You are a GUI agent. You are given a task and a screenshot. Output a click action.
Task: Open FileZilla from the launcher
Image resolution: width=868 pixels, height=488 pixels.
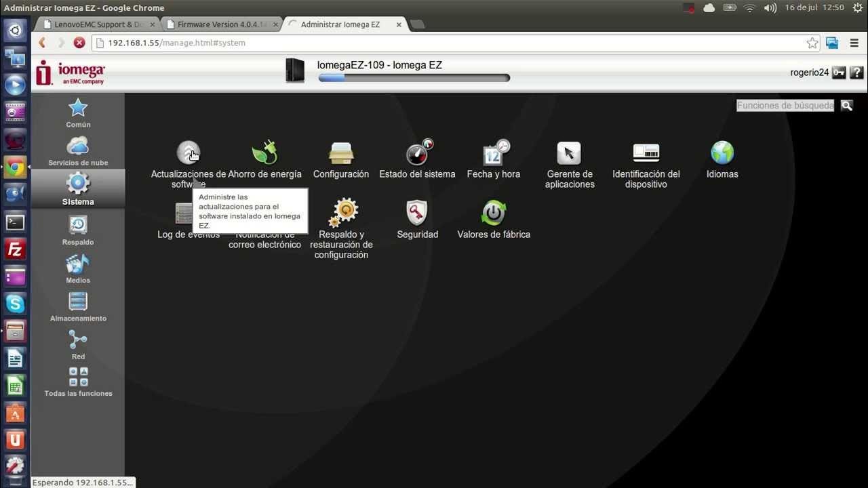(x=15, y=249)
